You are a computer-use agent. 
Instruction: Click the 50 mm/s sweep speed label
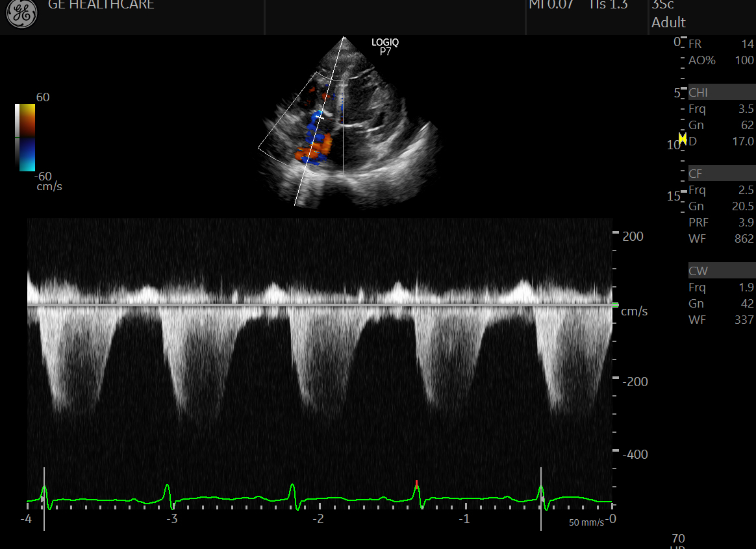[x=586, y=522]
